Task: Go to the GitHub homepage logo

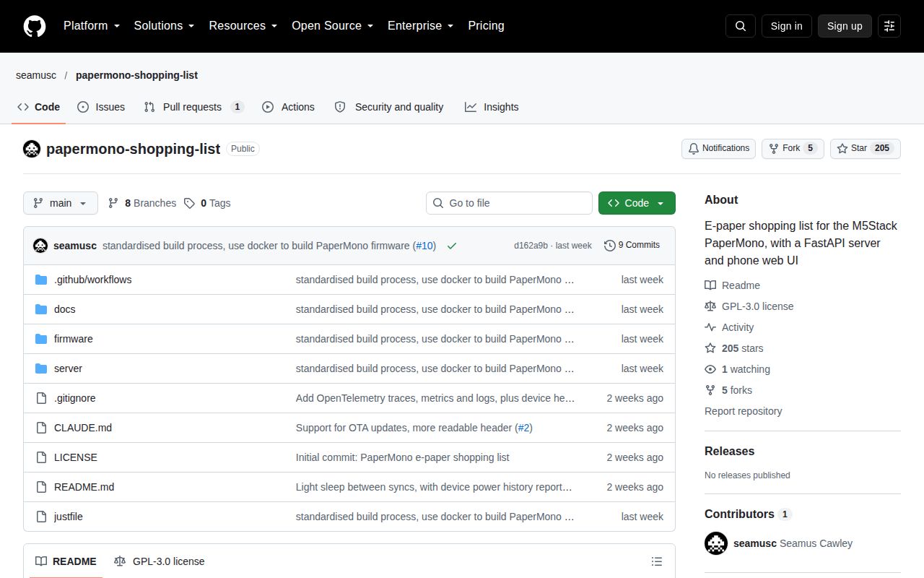Action: tap(35, 26)
